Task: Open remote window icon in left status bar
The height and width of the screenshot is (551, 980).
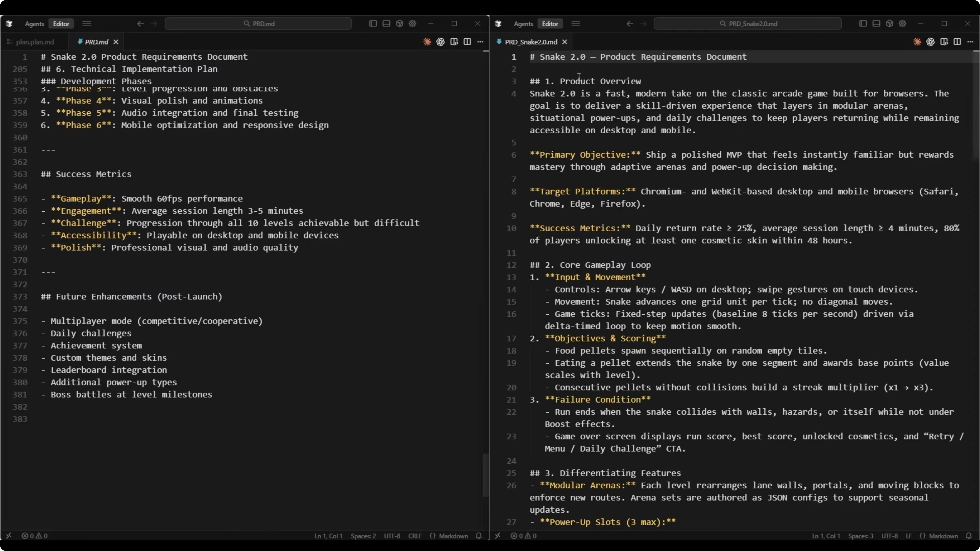Action: 8,535
